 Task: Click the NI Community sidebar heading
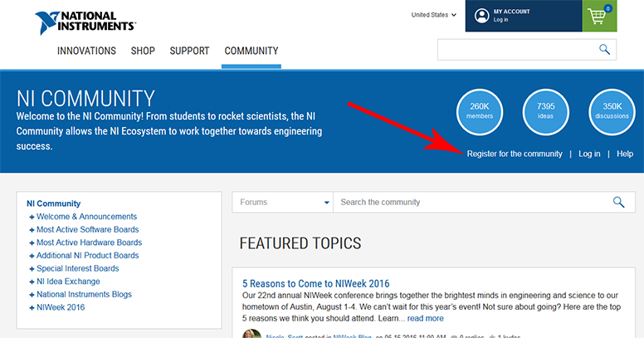[54, 203]
